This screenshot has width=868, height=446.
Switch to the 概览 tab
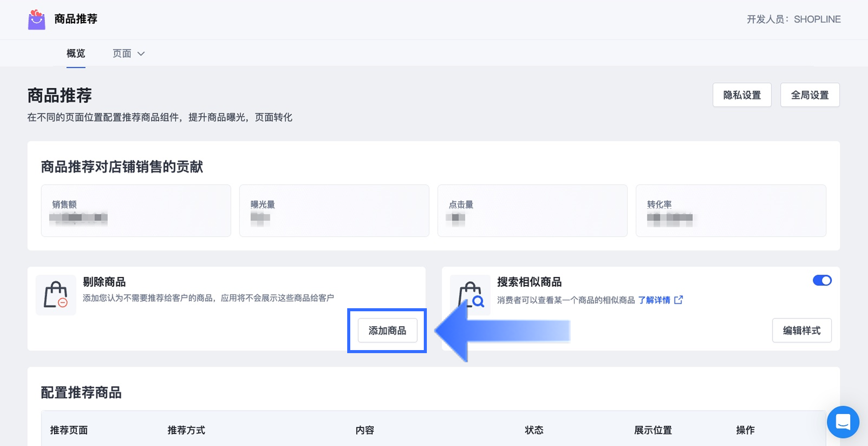click(76, 54)
